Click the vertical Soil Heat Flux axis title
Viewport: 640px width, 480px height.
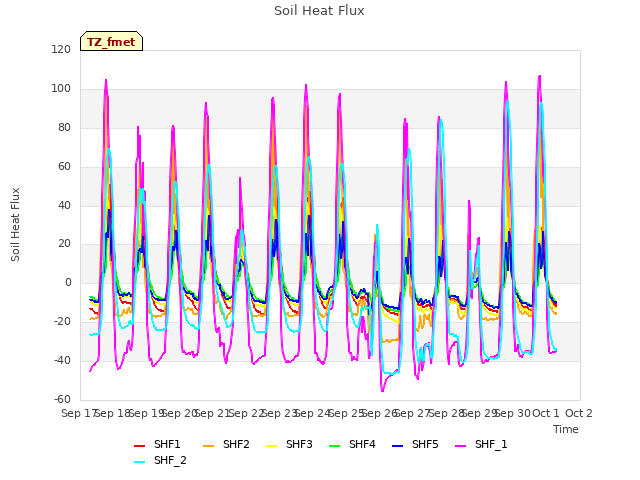pos(15,224)
